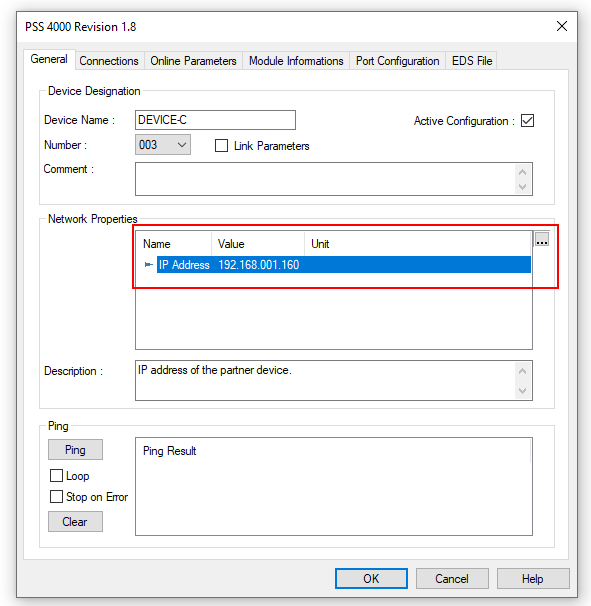Click the Device Name input field
This screenshot has height=606, width=591.
(x=215, y=120)
